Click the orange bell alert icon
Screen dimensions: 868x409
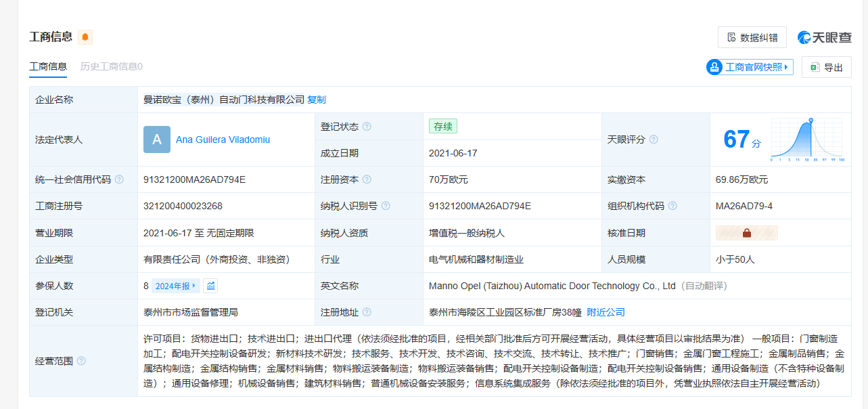click(85, 37)
